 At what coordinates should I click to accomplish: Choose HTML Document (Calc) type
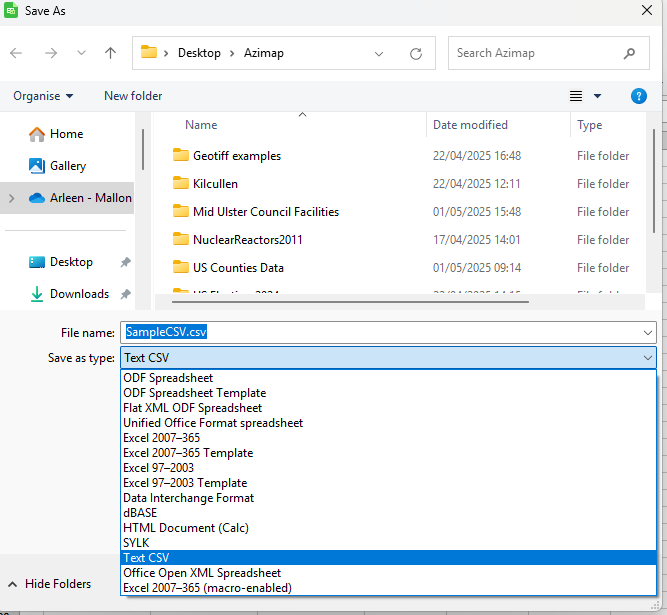(388, 528)
